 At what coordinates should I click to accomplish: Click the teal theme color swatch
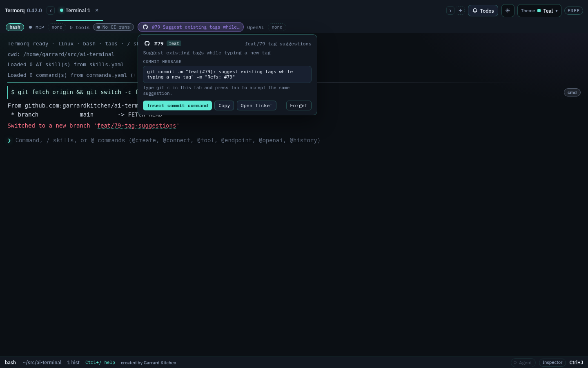tap(539, 11)
